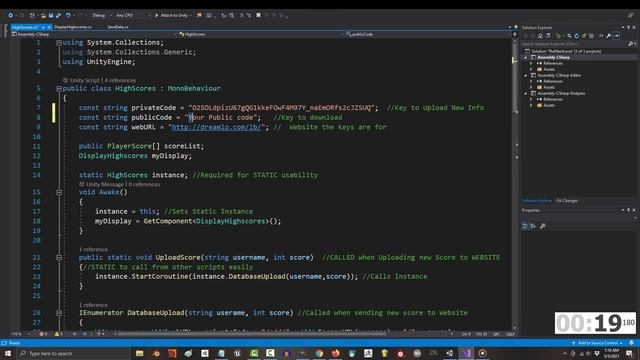Toggle pin on the HighScores.cs tab

(43, 27)
